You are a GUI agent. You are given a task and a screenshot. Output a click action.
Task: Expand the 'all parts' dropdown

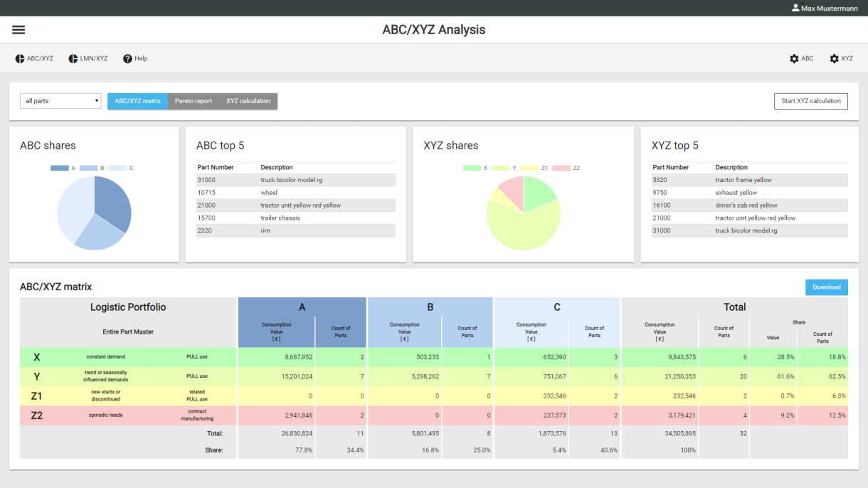[60, 101]
